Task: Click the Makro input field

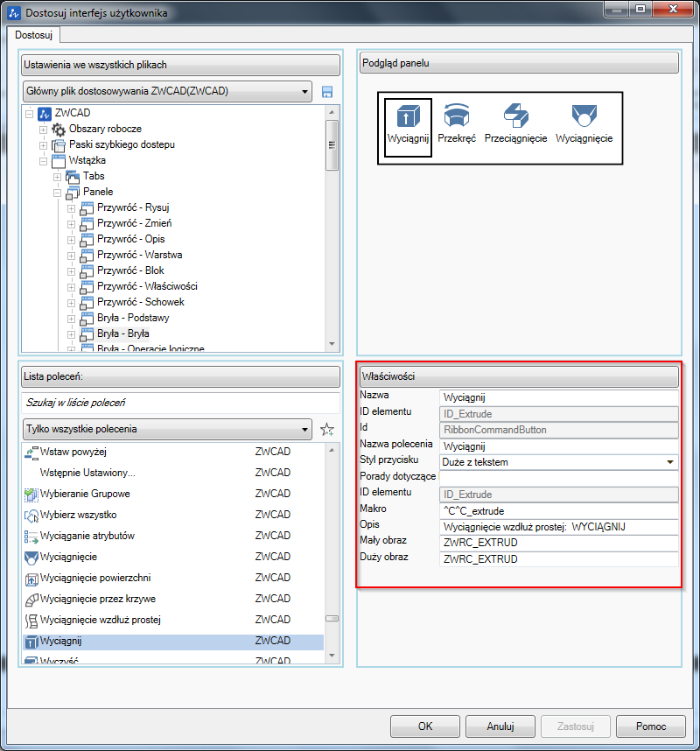Action: point(559,510)
